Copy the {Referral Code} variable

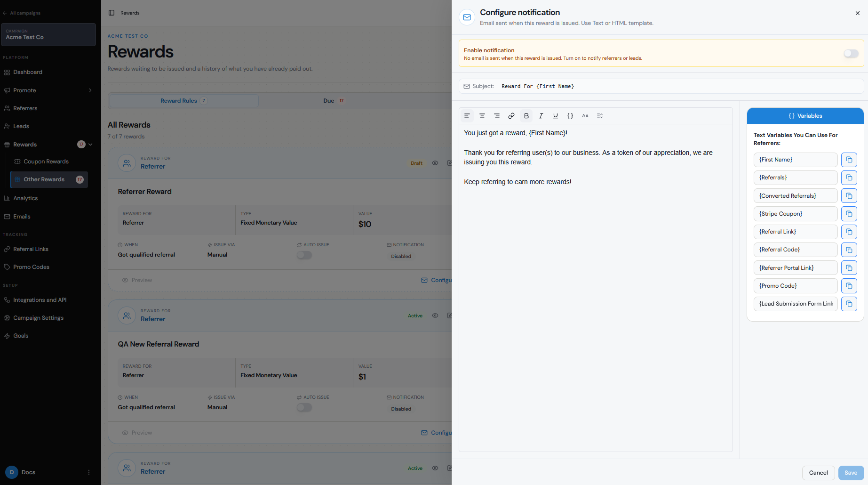click(849, 250)
